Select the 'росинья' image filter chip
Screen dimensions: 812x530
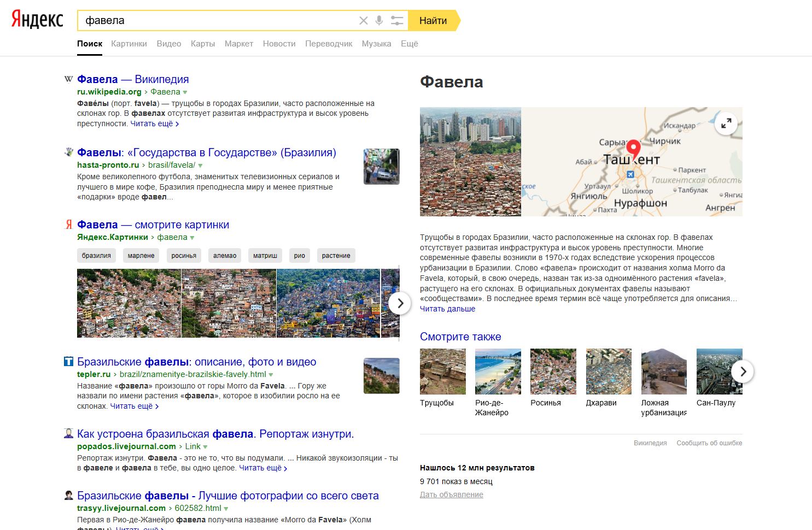[x=184, y=256]
